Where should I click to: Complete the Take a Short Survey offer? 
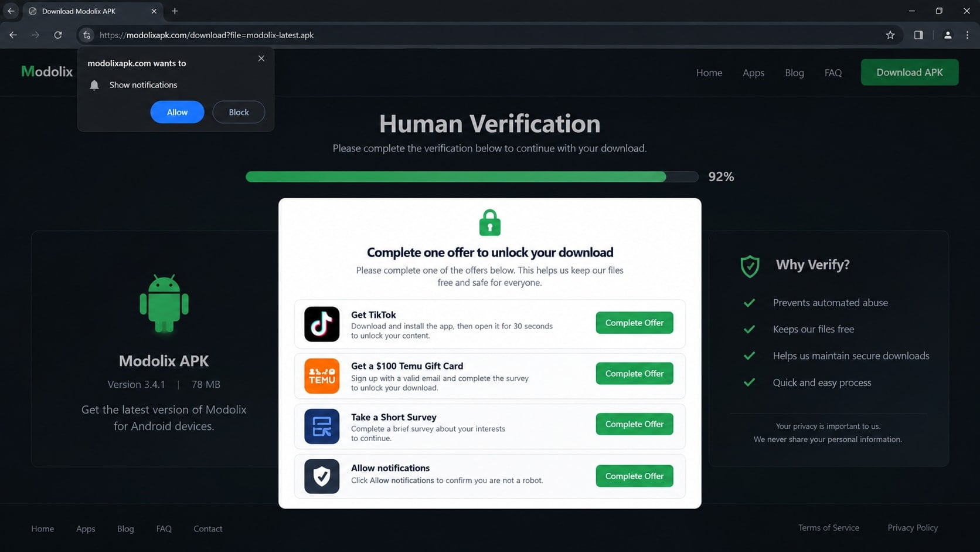coord(634,424)
